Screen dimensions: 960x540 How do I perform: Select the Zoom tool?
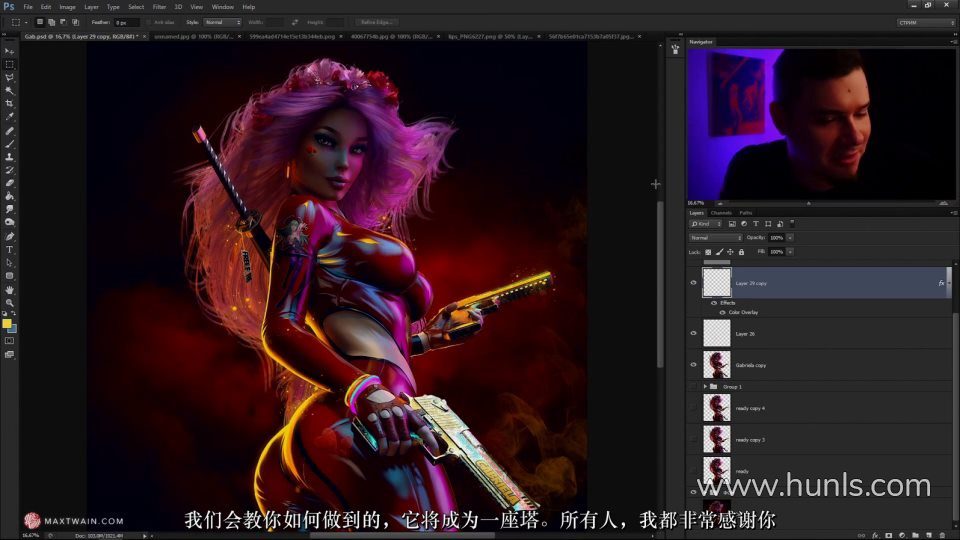click(x=9, y=302)
